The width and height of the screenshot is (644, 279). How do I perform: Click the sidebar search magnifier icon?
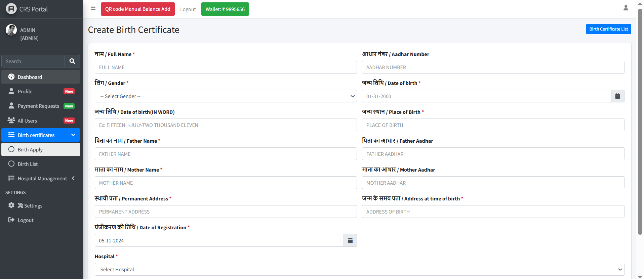[x=72, y=61]
